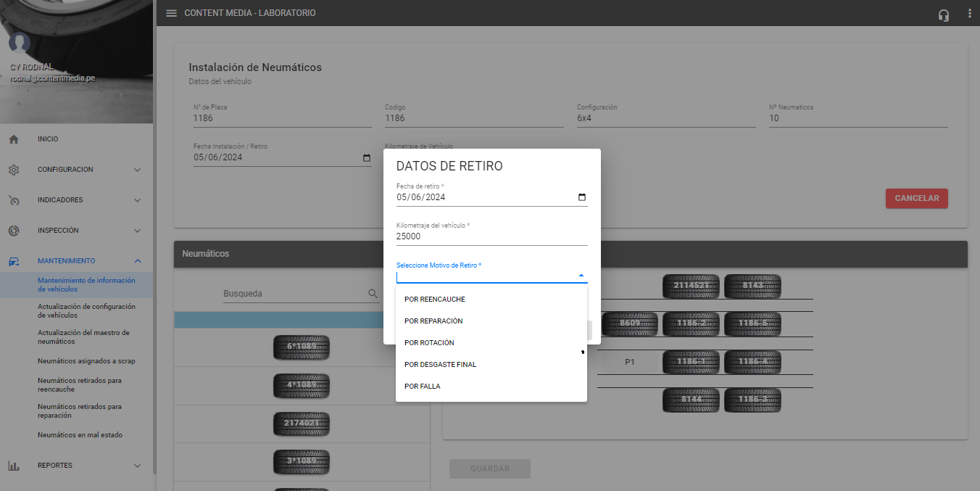Click the Indicadores gauge icon
980x491 pixels.
pos(14,200)
